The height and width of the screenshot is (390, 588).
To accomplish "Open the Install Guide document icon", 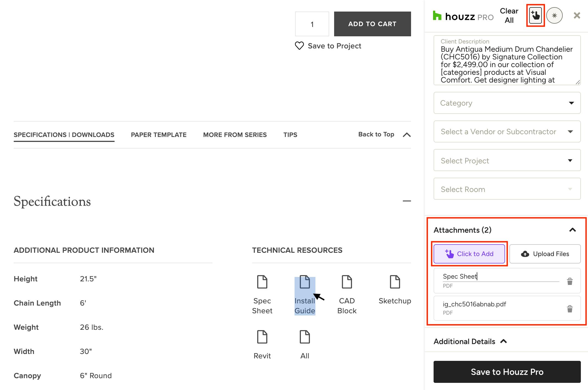I will click(305, 282).
